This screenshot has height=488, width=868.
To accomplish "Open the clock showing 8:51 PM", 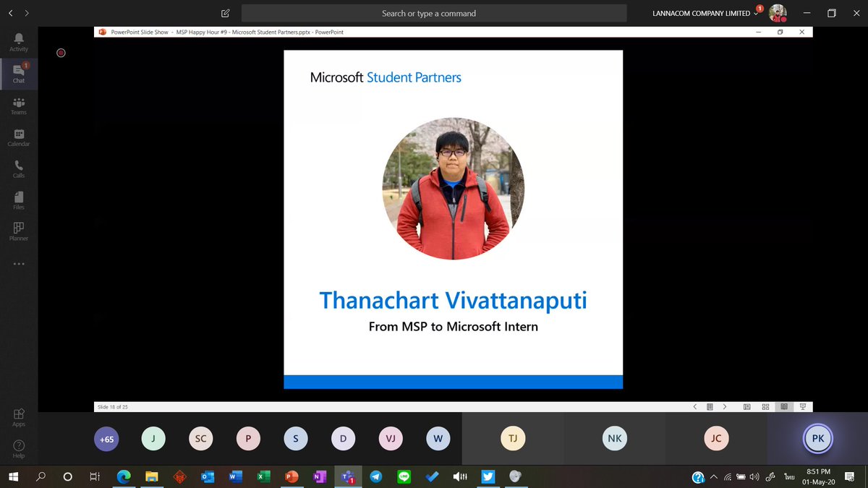I will tap(818, 476).
